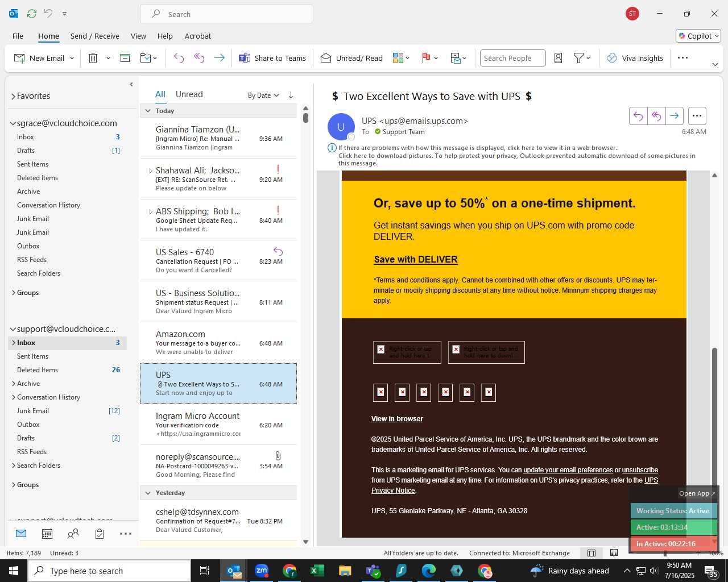Viewport: 728px width, 582px height.
Task: Open the Categorize color squares icon
Action: click(x=398, y=58)
